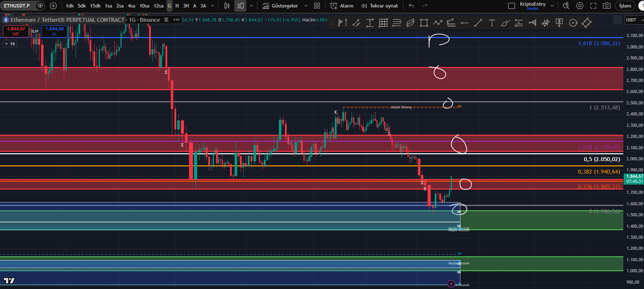Start Tekrar oynat bar replay
Image resolution: width=644 pixels, height=289 pixels.
tap(379, 5)
